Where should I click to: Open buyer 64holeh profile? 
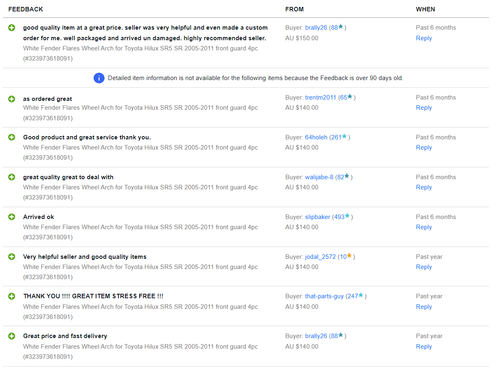click(316, 137)
